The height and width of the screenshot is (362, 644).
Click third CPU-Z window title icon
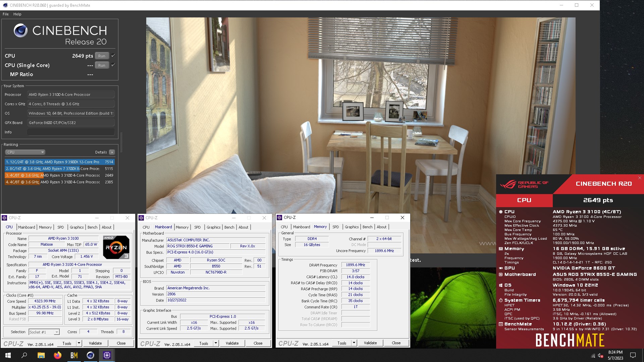(x=279, y=218)
